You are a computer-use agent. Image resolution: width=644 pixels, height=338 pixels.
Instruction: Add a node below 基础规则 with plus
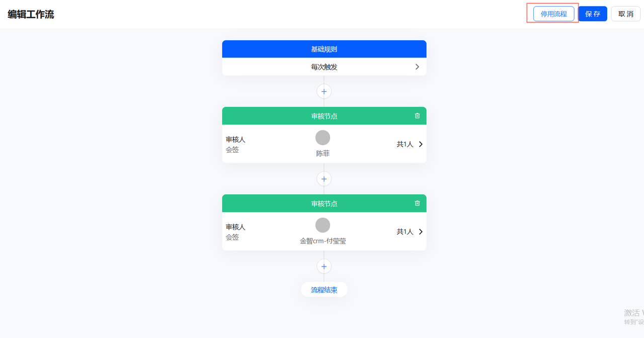coord(324,91)
